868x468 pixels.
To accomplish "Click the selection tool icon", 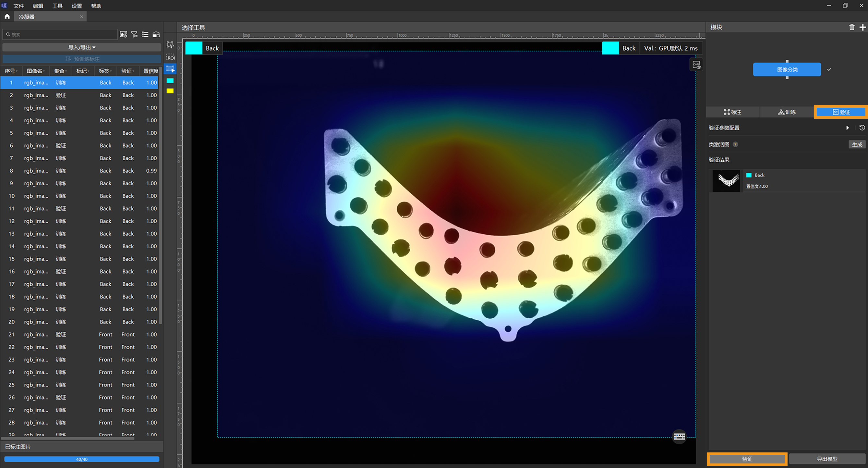I will coord(171,69).
